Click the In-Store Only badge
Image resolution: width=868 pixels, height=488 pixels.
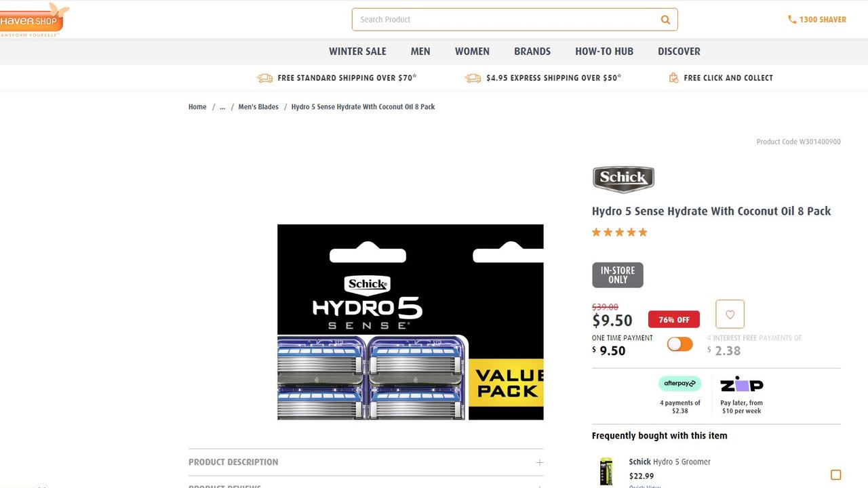click(x=618, y=275)
